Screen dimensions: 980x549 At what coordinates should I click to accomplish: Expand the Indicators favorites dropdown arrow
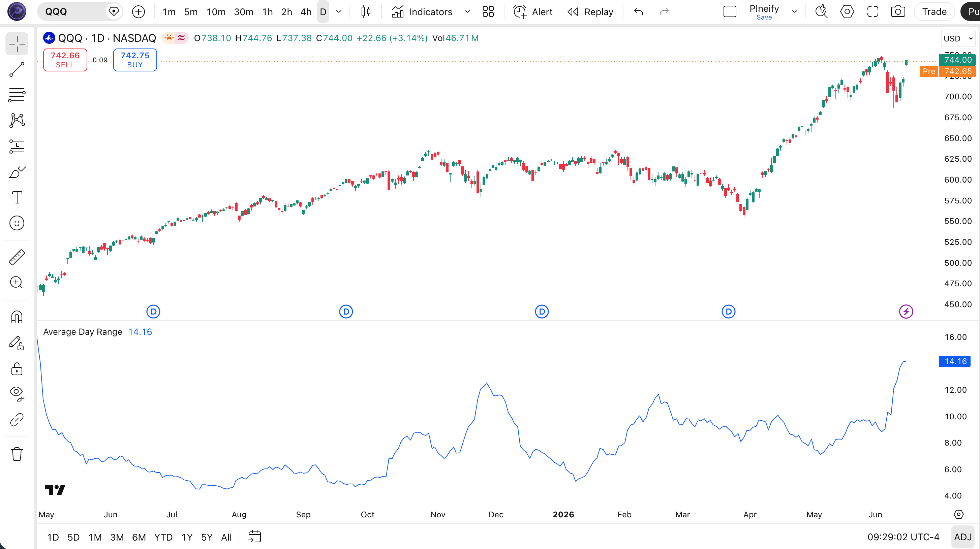pyautogui.click(x=467, y=12)
